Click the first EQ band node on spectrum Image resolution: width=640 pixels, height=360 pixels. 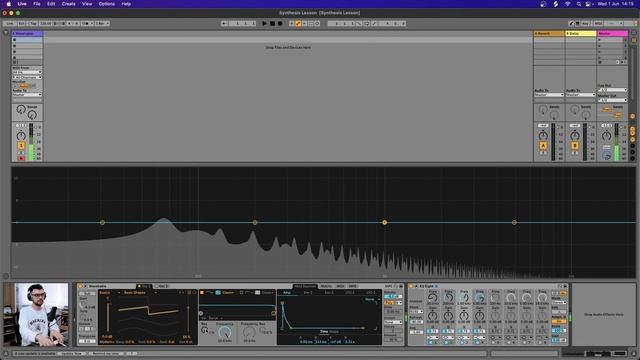tap(102, 222)
